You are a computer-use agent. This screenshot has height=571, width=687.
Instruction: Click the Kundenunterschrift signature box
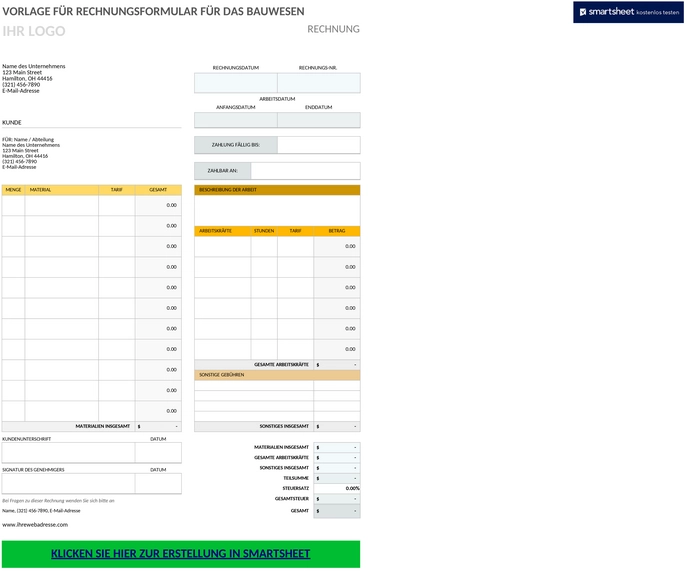[68, 452]
